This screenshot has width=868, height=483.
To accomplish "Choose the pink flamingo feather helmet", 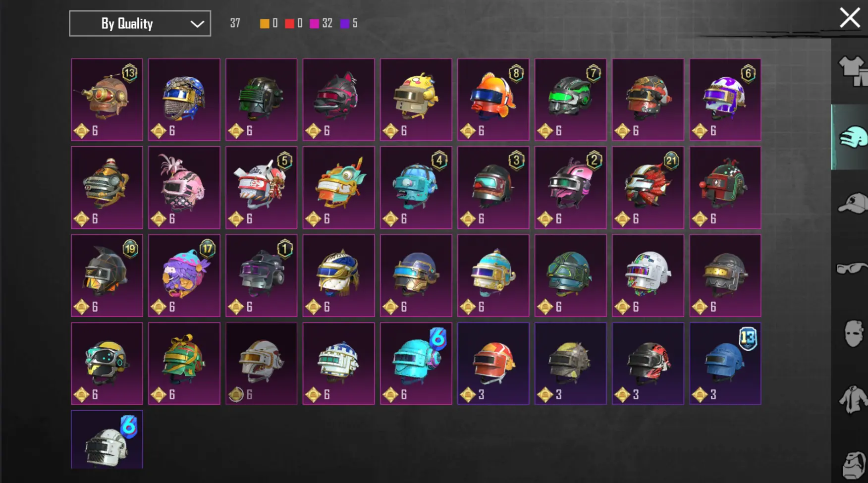I will tap(184, 187).
